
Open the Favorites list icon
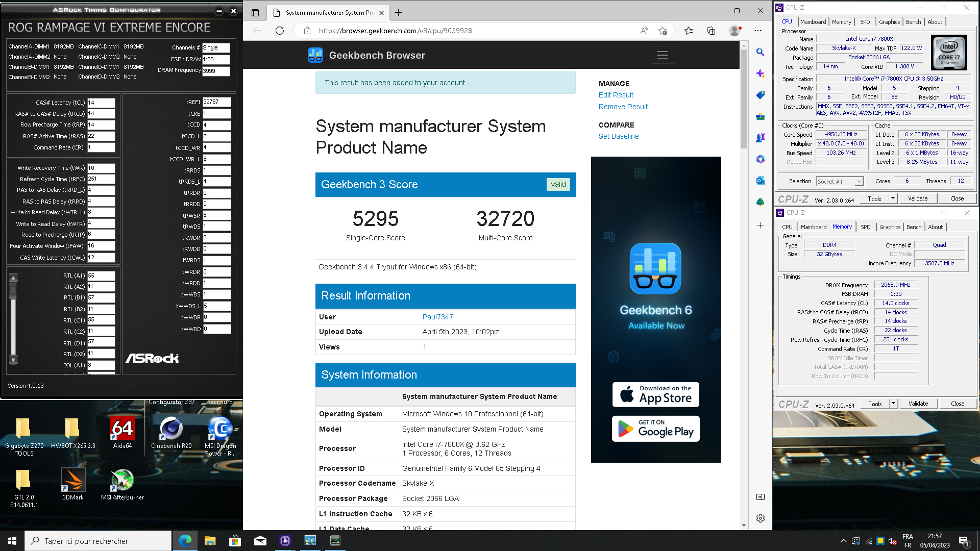[x=689, y=31]
